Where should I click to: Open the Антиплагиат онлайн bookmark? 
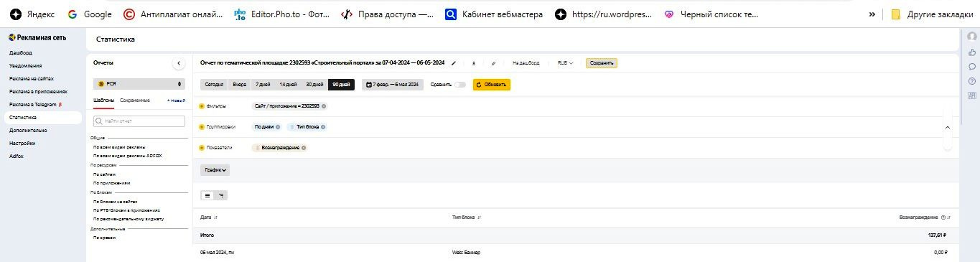pyautogui.click(x=172, y=14)
